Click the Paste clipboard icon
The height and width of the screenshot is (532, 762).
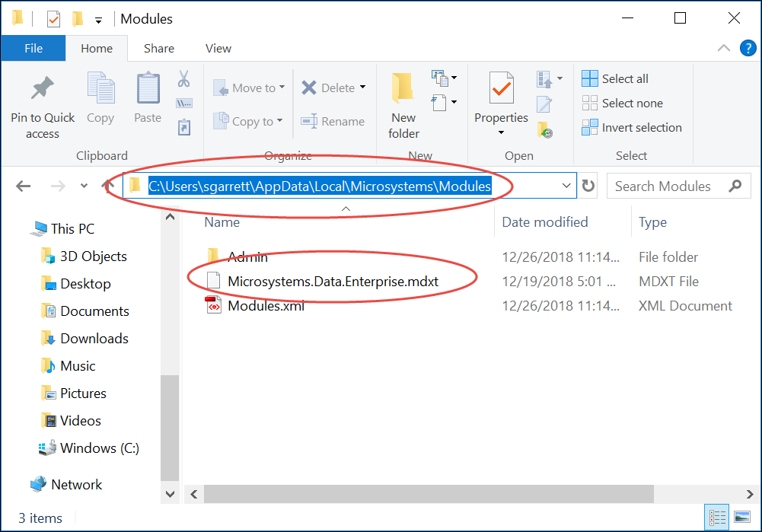pos(148,89)
